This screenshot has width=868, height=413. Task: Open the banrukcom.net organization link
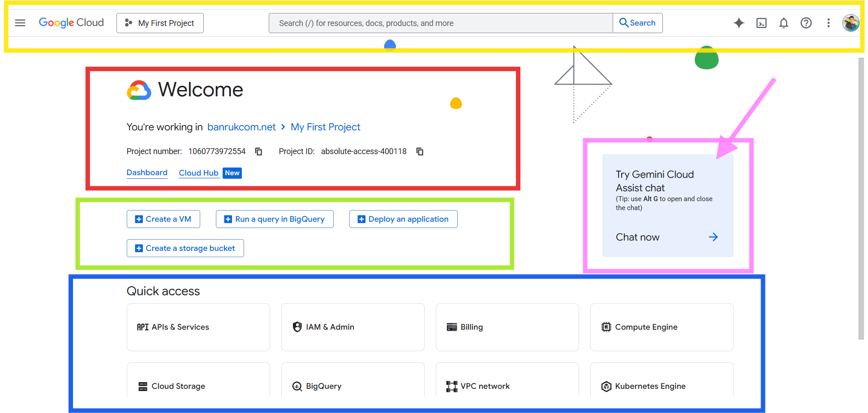tap(241, 127)
